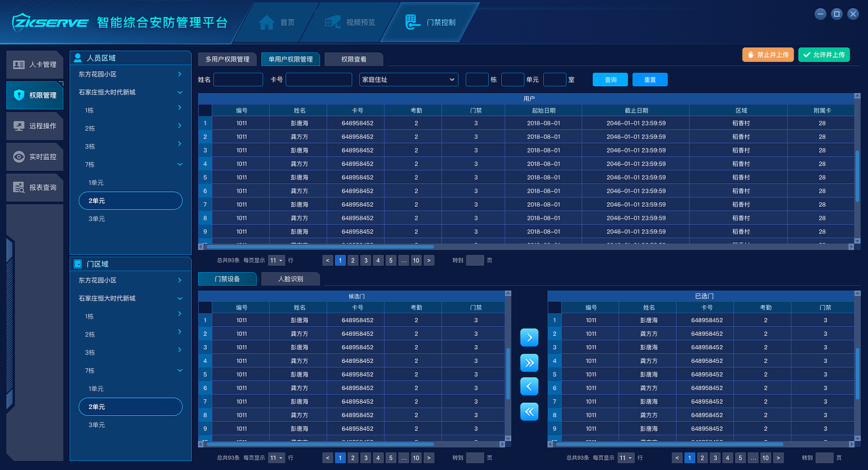Open the 每页显示 per-page dropdown

276,260
